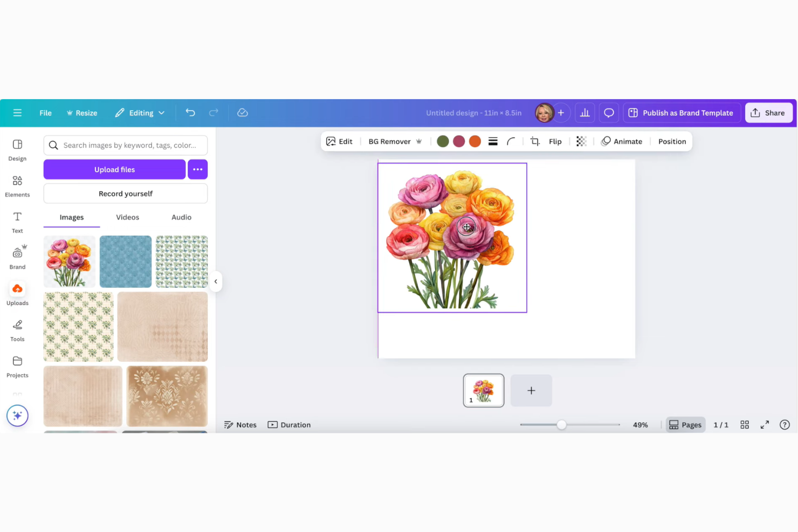Open the Tools side panel
This screenshot has width=798, height=532.
pyautogui.click(x=17, y=330)
